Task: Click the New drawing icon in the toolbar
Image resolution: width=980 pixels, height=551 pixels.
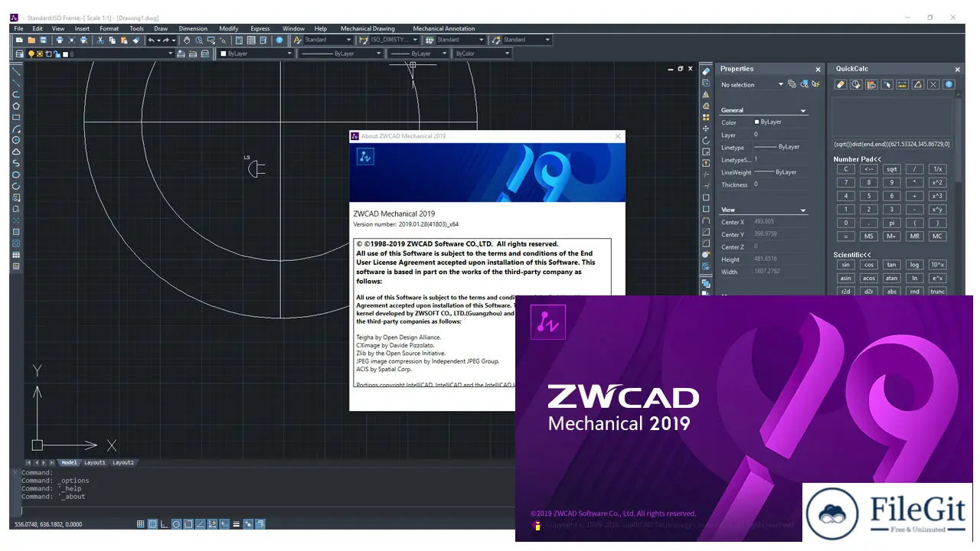Action: click(19, 40)
